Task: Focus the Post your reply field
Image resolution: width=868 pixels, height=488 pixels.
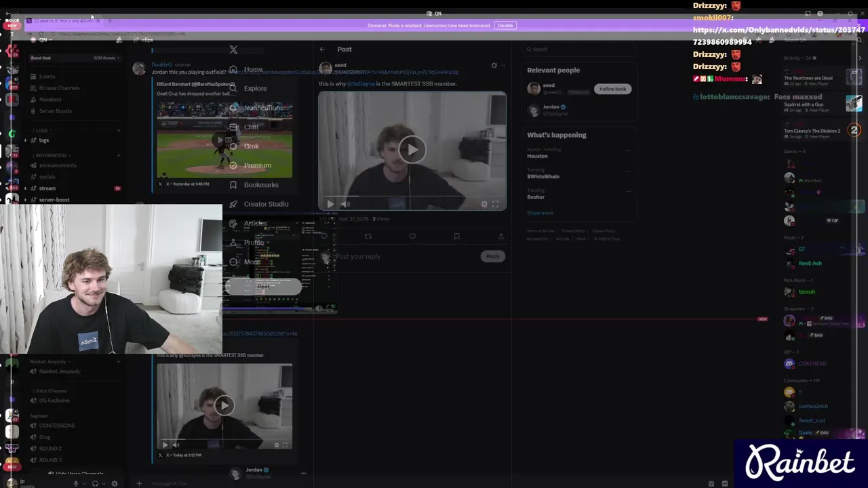Action: point(406,256)
